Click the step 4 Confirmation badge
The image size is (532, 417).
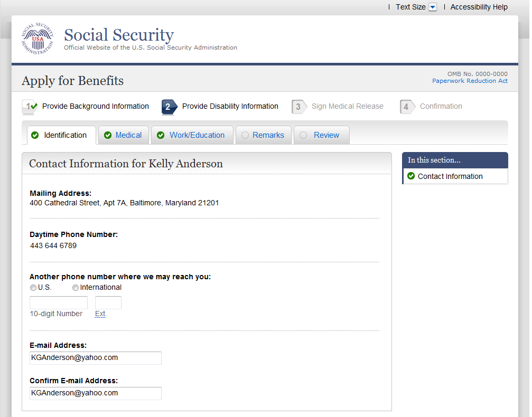pos(406,107)
